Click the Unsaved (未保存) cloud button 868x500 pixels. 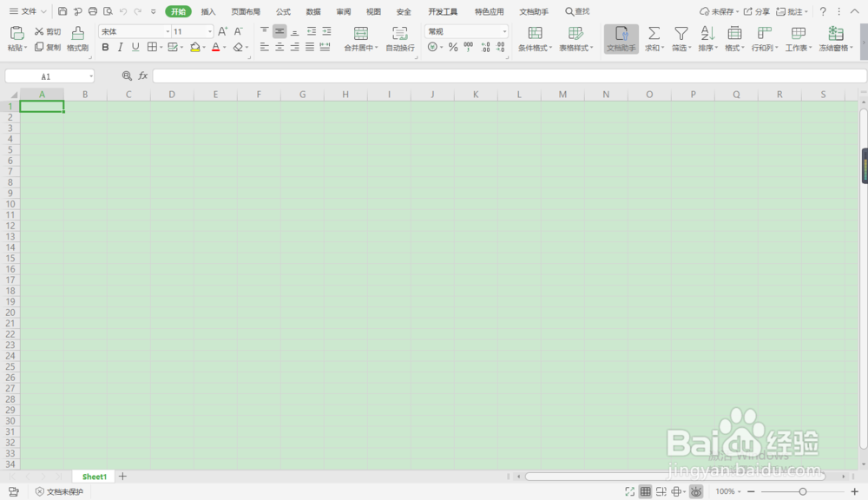(719, 11)
